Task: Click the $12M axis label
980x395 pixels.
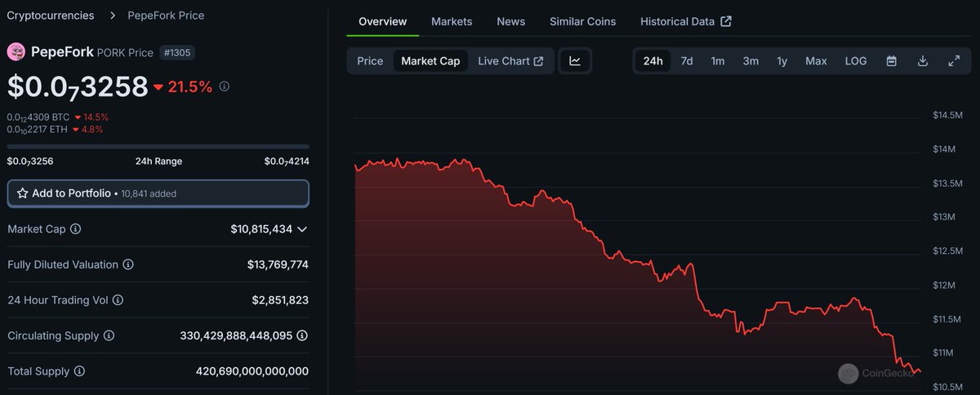Action: click(945, 285)
